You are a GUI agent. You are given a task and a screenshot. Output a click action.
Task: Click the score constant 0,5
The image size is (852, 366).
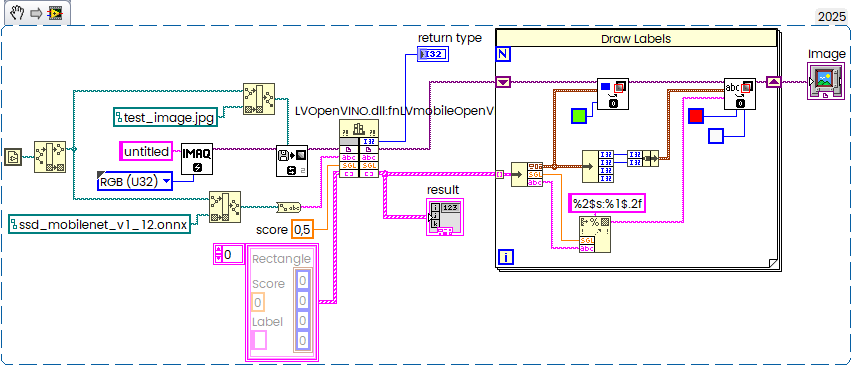click(x=302, y=230)
